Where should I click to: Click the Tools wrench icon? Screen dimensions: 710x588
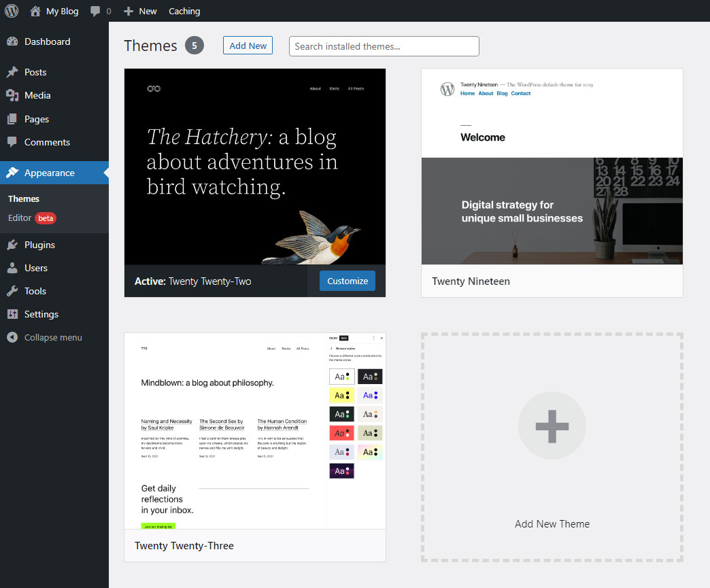(x=12, y=291)
